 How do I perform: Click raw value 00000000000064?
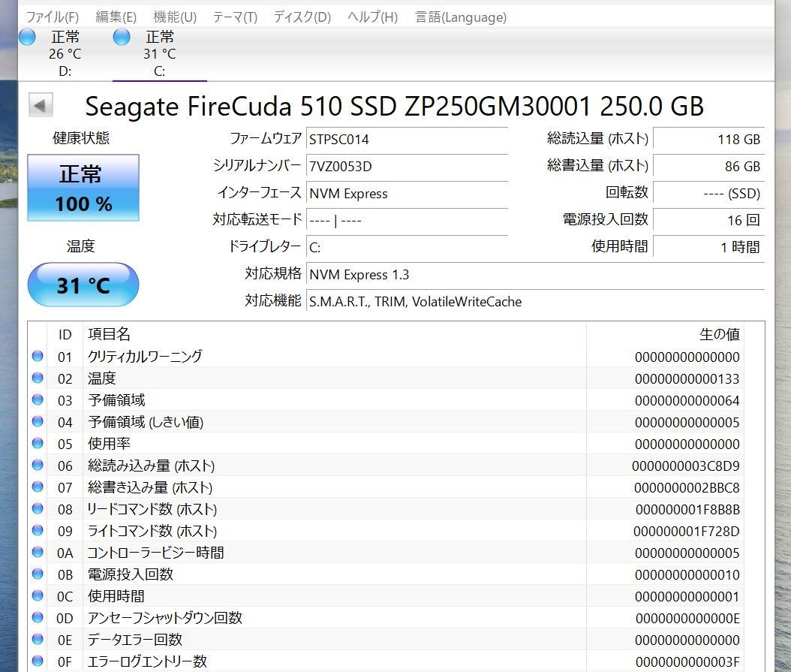[x=687, y=400]
